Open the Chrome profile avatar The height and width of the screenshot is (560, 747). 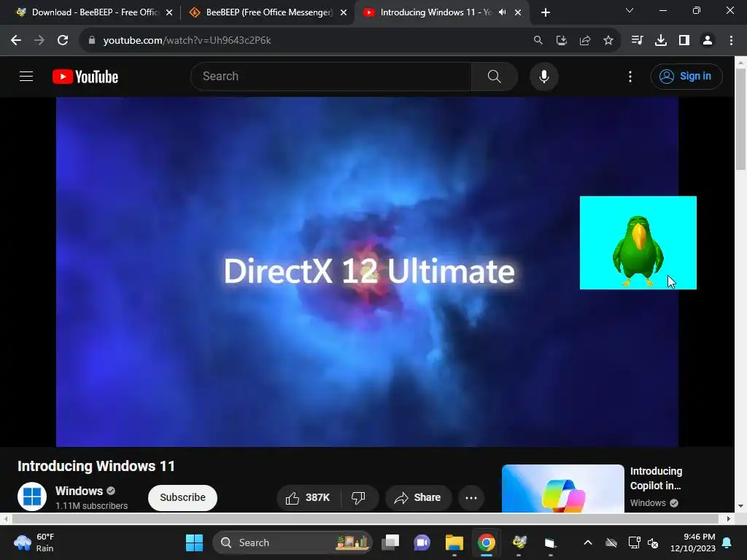[707, 41]
